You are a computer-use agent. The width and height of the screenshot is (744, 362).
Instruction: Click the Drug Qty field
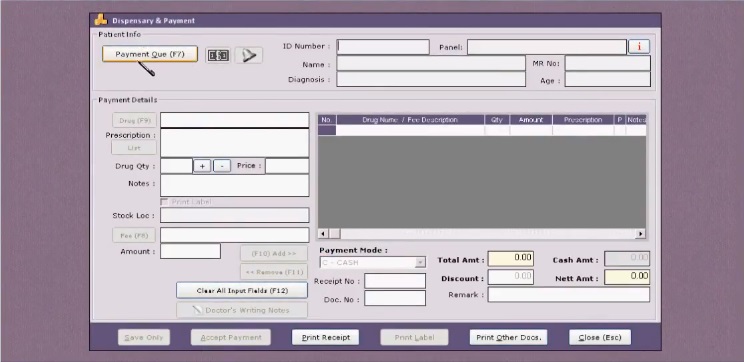pos(177,166)
